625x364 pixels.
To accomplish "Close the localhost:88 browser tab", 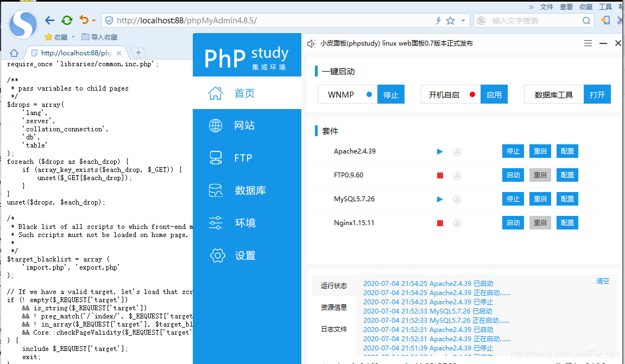I will tap(119, 53).
